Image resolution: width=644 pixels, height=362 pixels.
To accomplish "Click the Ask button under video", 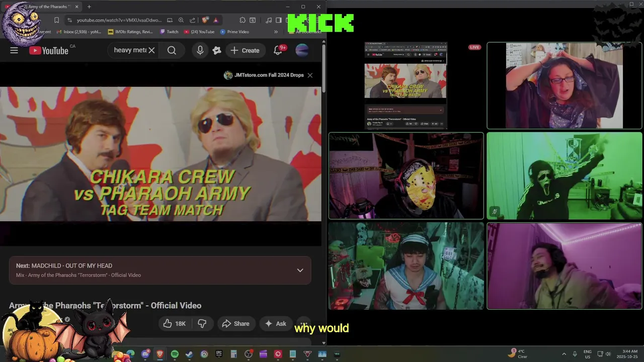I will 276,324.
